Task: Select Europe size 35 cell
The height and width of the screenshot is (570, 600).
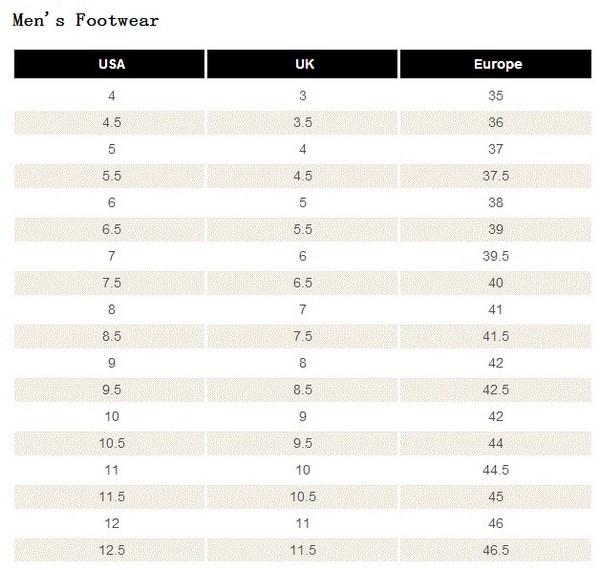Action: [496, 96]
